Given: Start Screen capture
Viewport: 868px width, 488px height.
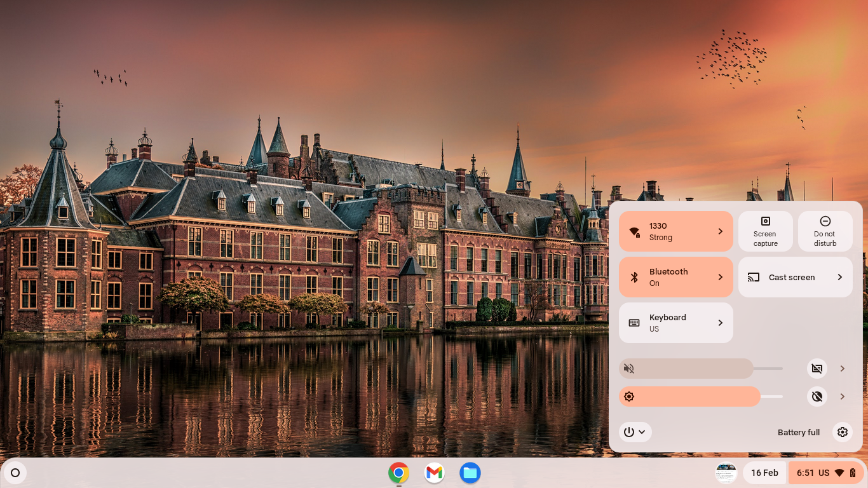Looking at the screenshot, I should [765, 231].
